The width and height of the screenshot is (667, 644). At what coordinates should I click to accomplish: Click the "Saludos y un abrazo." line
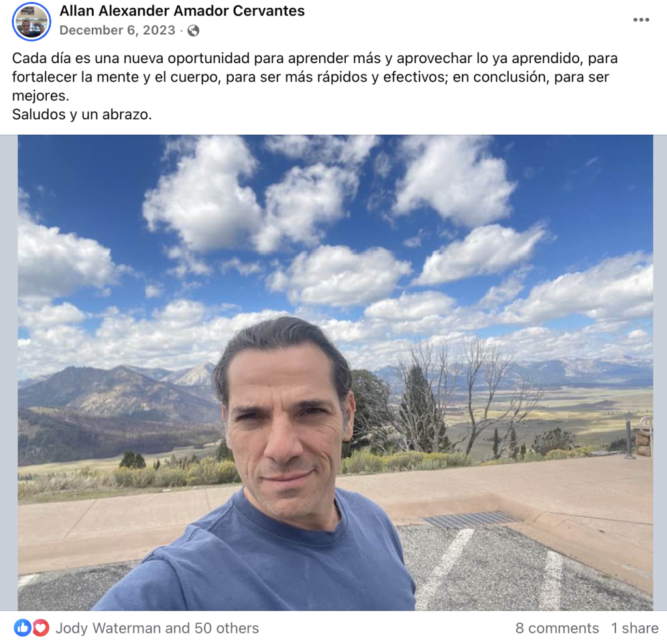point(81,115)
